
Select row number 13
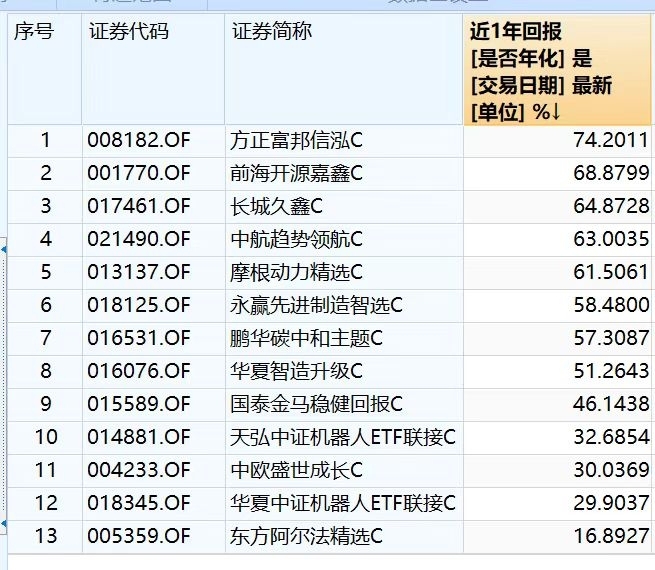click(46, 536)
